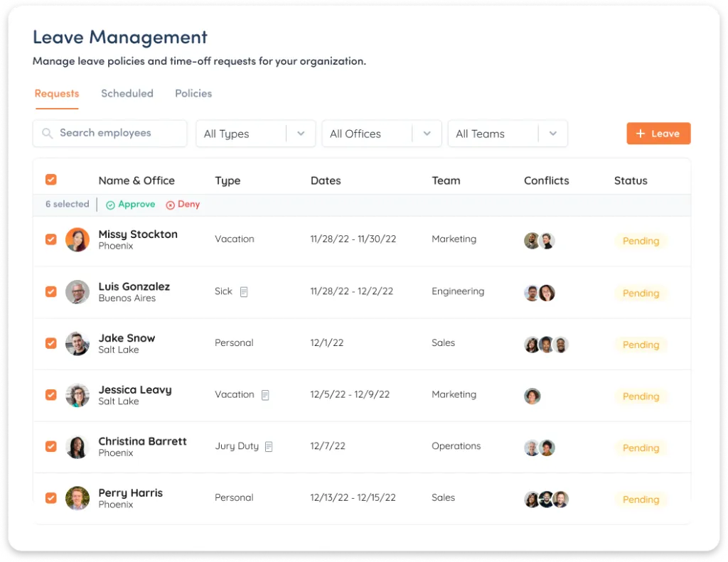Click the orange + Leave button
Image resolution: width=728 pixels, height=562 pixels.
click(x=658, y=134)
